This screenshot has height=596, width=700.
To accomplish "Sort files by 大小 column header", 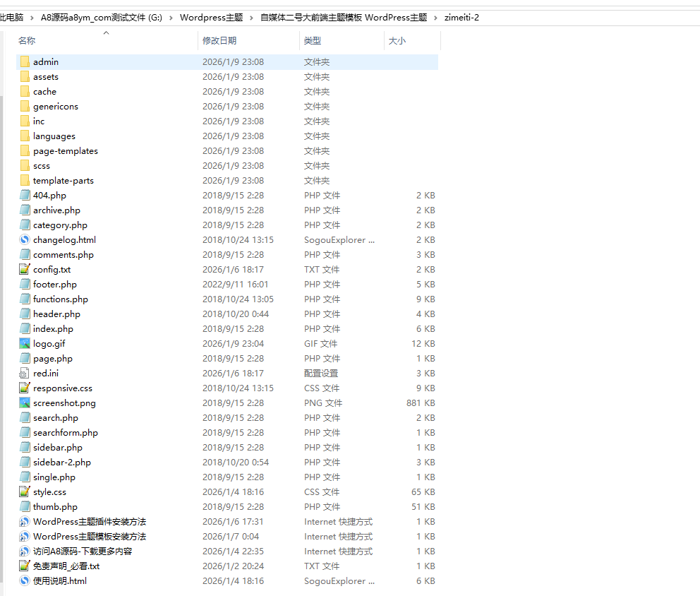I will pos(397,41).
